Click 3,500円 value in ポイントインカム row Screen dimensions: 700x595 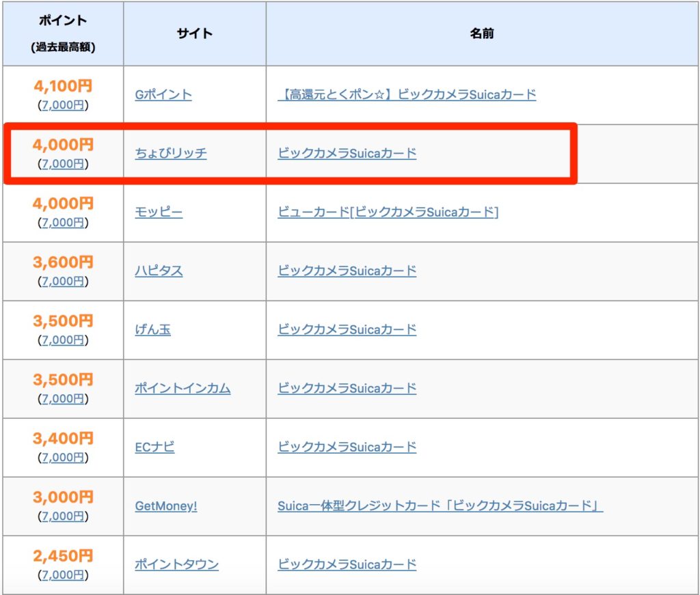pos(63,380)
